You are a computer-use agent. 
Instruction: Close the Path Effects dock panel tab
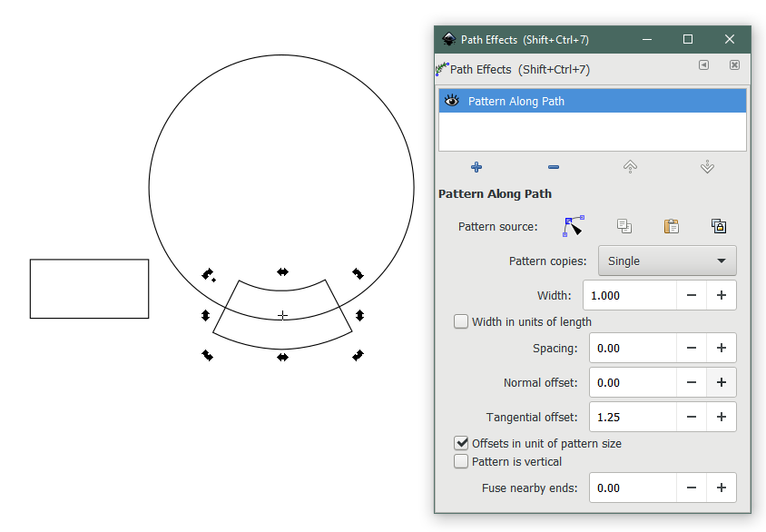pyautogui.click(x=734, y=65)
